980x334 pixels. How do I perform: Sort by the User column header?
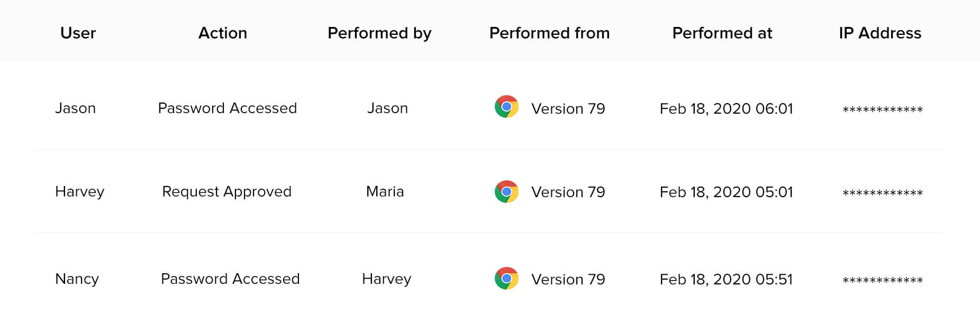(x=78, y=33)
